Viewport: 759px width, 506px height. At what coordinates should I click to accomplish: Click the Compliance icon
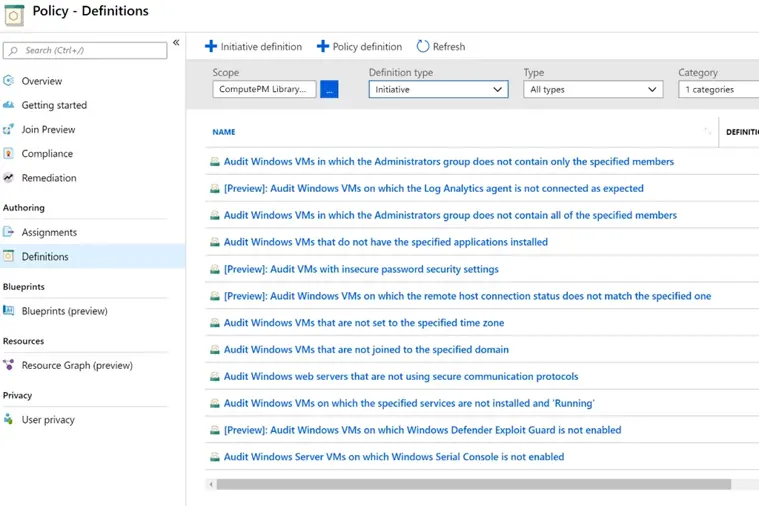pyautogui.click(x=8, y=153)
